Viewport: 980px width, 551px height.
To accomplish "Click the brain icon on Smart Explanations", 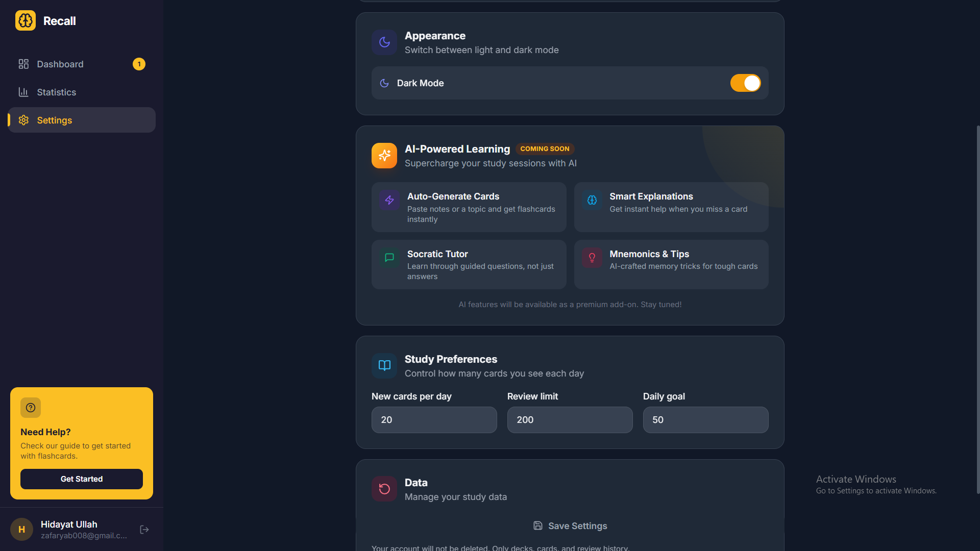I will [592, 201].
